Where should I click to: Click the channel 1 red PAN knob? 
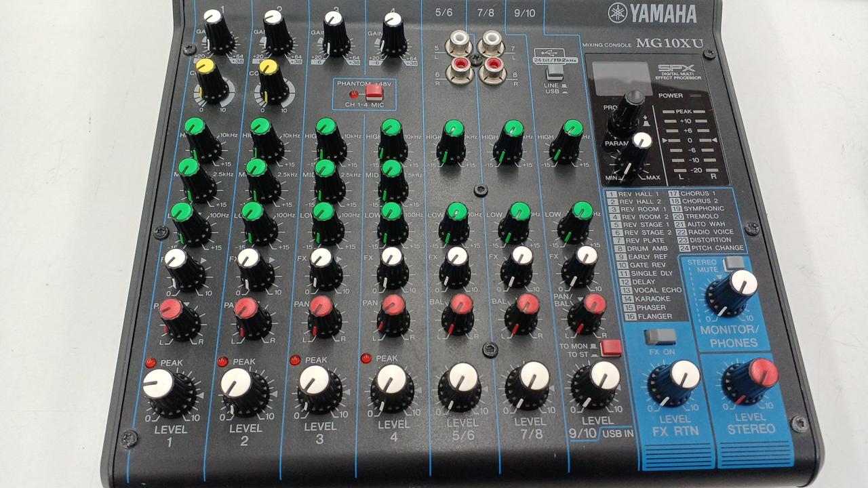179,320
